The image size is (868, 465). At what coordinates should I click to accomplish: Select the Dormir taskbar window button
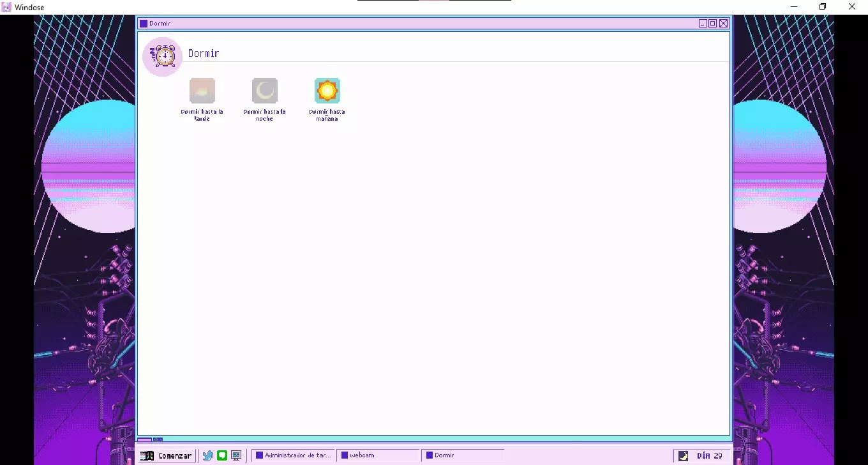click(x=463, y=455)
